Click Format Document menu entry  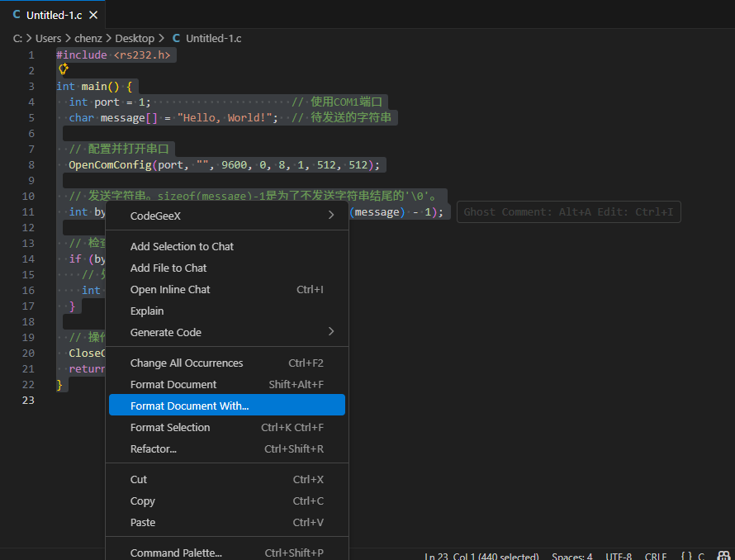227,385
